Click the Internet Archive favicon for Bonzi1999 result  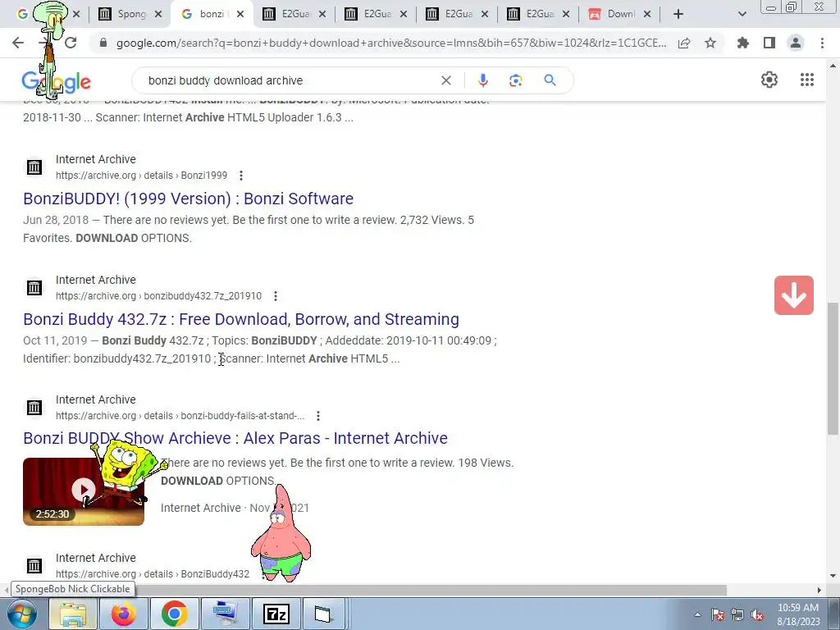pos(34,167)
